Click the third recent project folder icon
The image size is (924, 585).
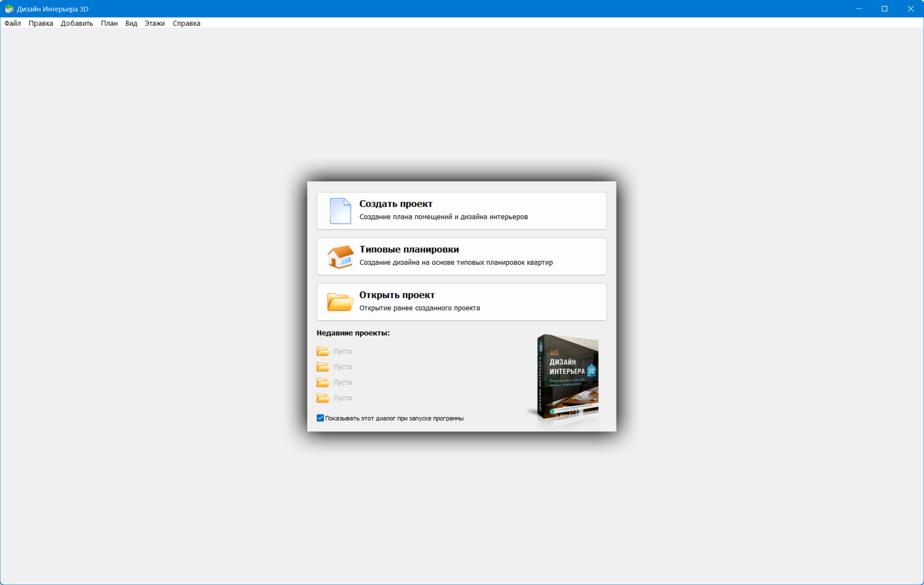[x=323, y=382]
